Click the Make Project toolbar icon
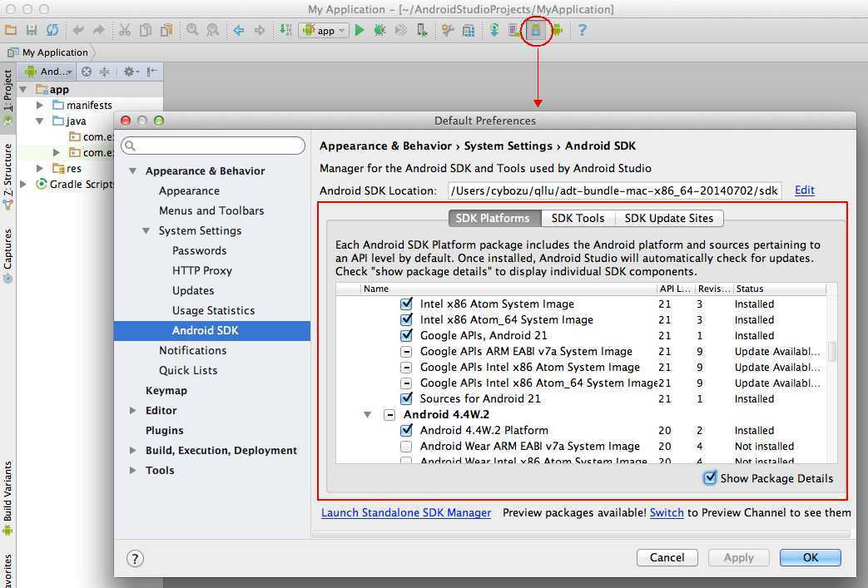Screen dimensions: 868x588 (x=285, y=31)
